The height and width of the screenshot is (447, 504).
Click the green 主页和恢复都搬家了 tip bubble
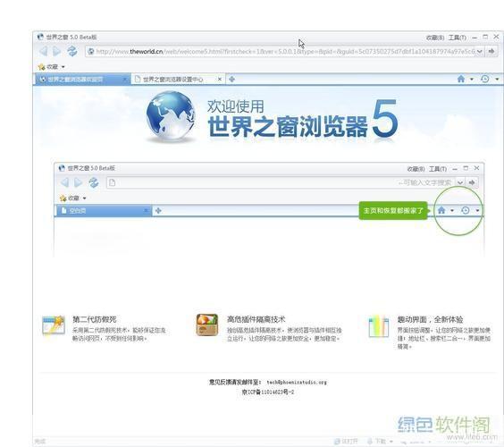(x=393, y=211)
